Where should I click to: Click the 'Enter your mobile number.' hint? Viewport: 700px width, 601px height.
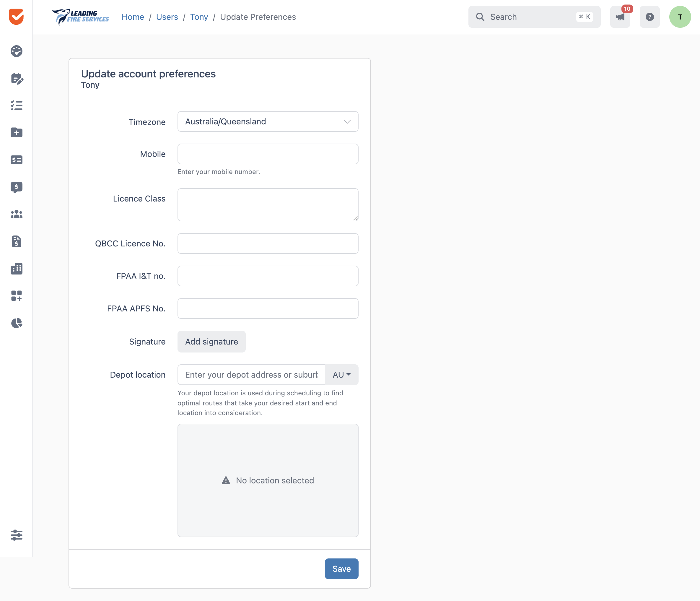pyautogui.click(x=219, y=172)
